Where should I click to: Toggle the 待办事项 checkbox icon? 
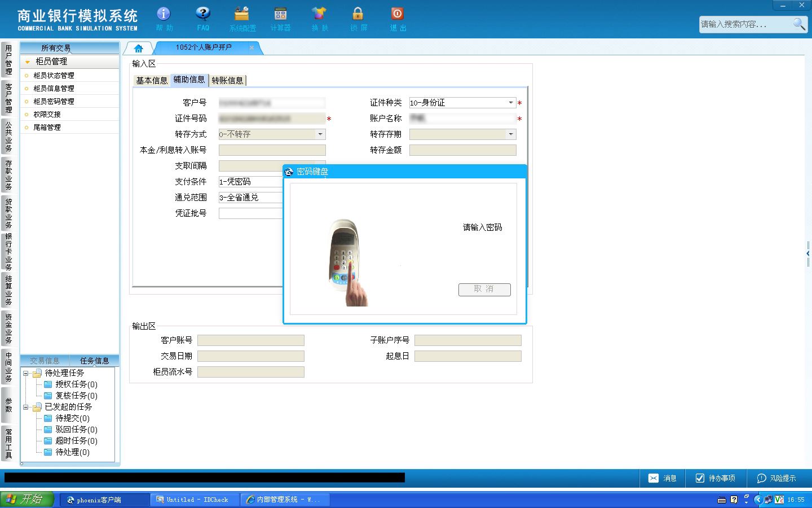[700, 478]
